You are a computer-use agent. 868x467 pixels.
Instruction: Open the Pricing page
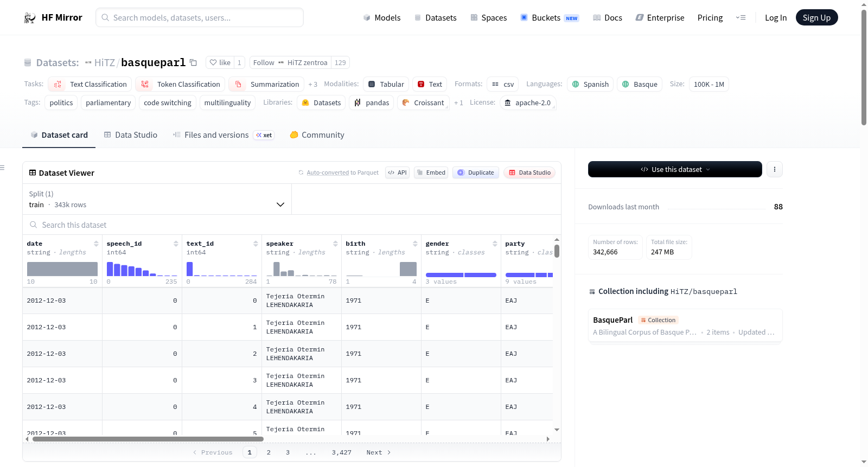[x=710, y=18]
